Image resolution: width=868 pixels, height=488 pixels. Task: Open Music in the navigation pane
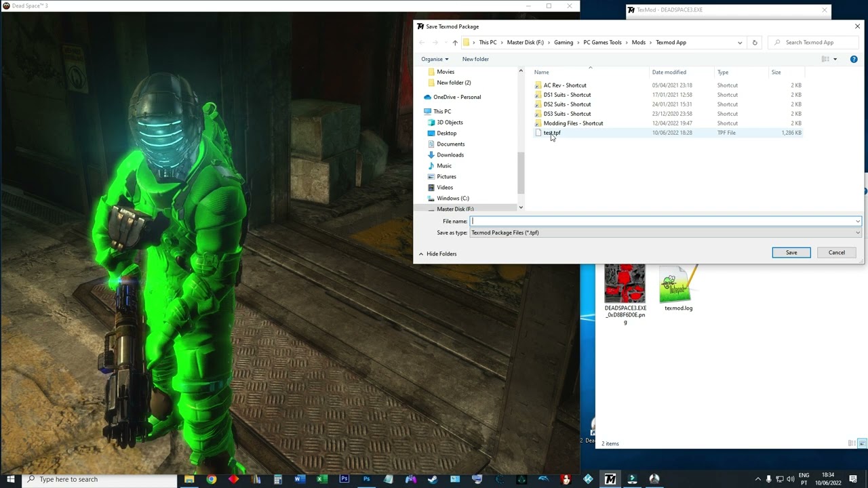443,166
